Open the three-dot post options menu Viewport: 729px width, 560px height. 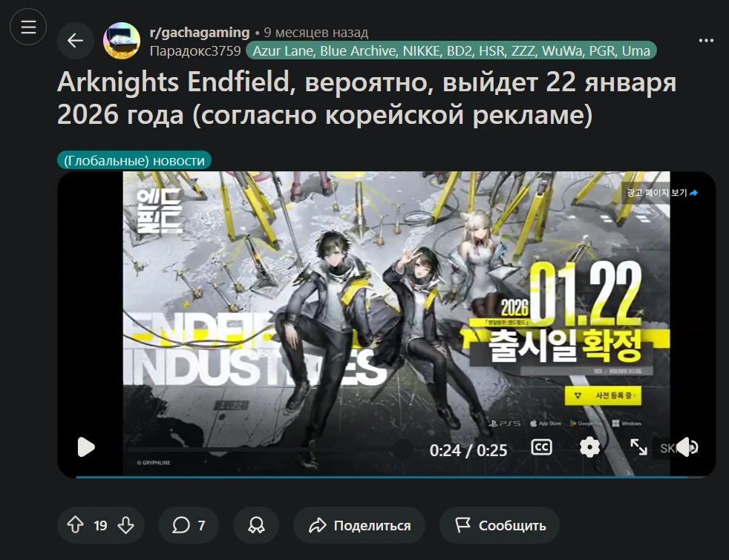706,41
